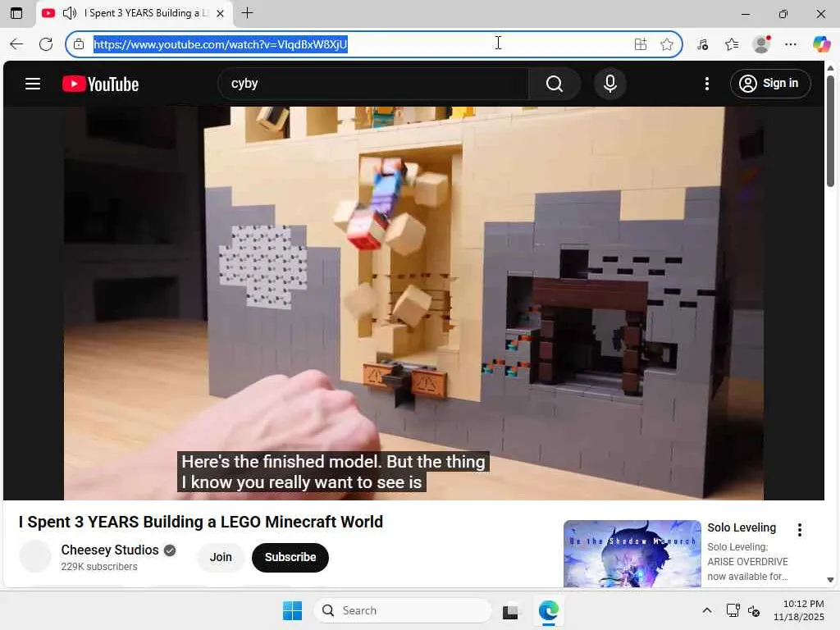840x630 pixels.
Task: Mute the tab via speaker icon
Action: (x=70, y=13)
